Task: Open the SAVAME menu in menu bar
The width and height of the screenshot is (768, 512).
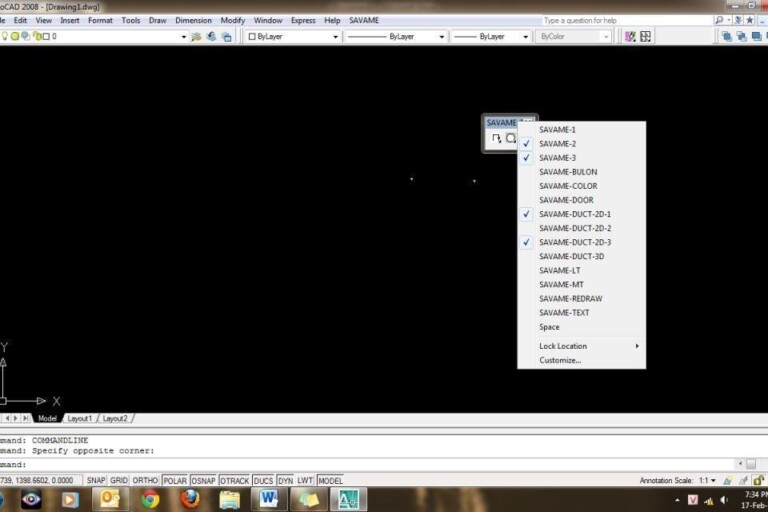Action: point(364,20)
